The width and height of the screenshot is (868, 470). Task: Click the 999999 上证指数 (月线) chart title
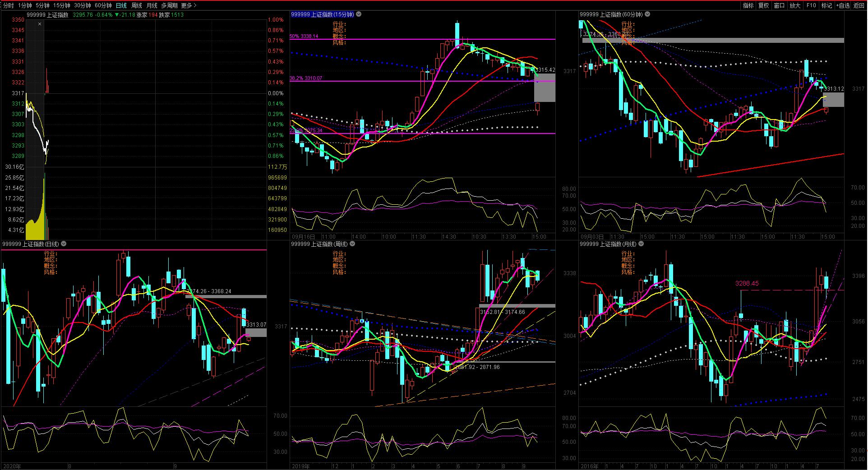tap(608, 244)
